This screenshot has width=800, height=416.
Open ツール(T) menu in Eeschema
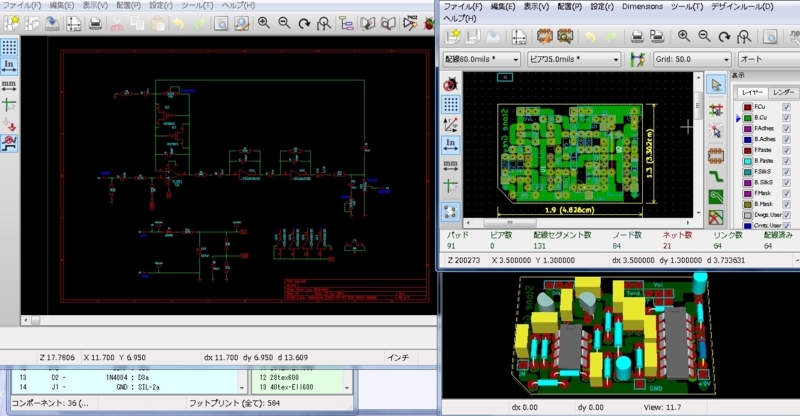[197, 6]
